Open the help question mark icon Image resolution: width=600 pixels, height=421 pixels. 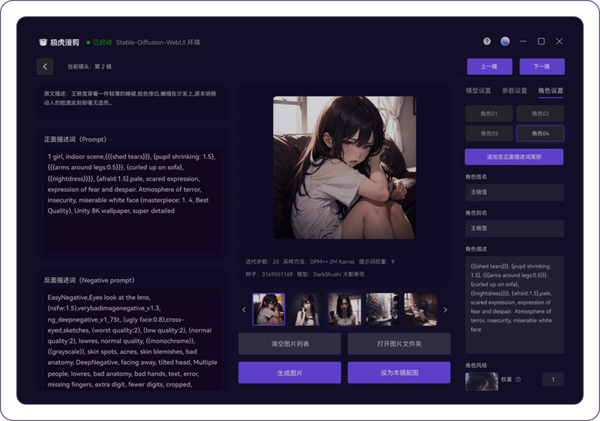click(x=487, y=42)
